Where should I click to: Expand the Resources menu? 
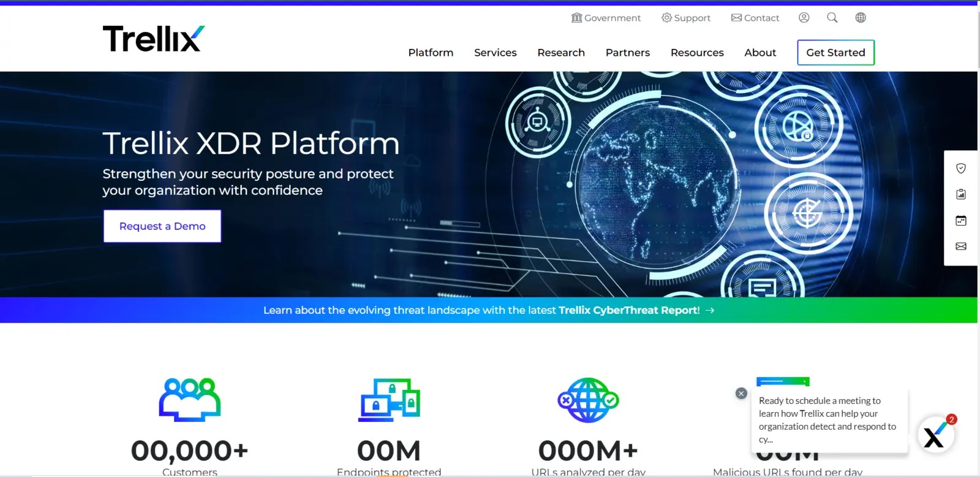point(696,53)
